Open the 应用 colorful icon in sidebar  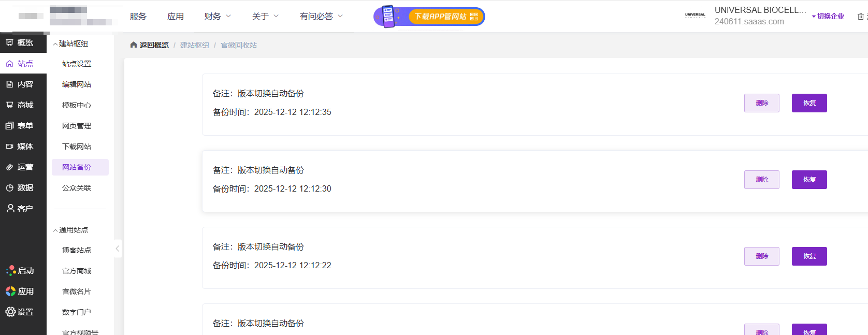point(11,292)
